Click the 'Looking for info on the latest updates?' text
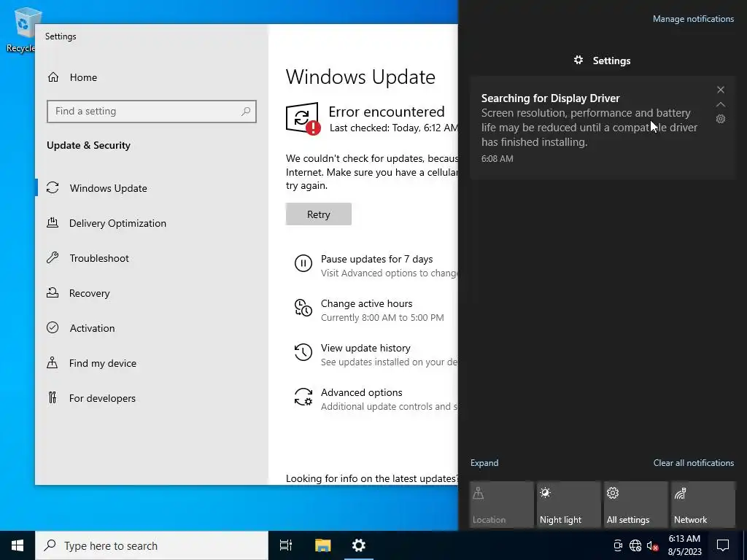Image resolution: width=747 pixels, height=560 pixels. pos(371,478)
